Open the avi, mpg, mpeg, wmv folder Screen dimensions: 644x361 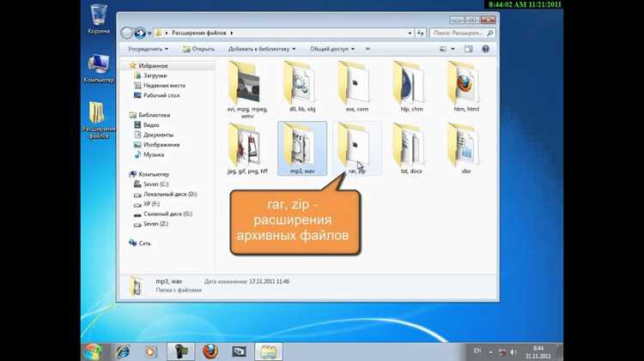point(247,89)
